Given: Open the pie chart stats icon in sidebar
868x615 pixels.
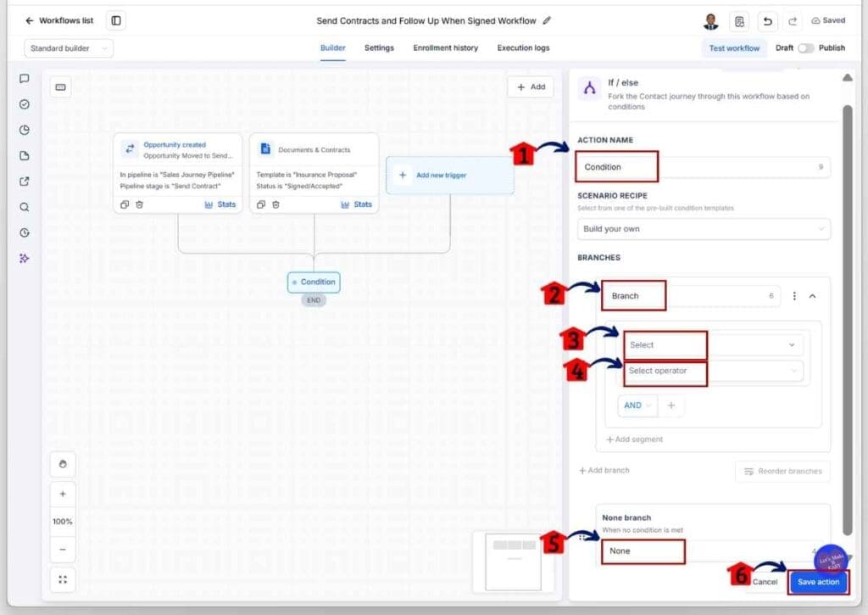Looking at the screenshot, I should coord(25,130).
